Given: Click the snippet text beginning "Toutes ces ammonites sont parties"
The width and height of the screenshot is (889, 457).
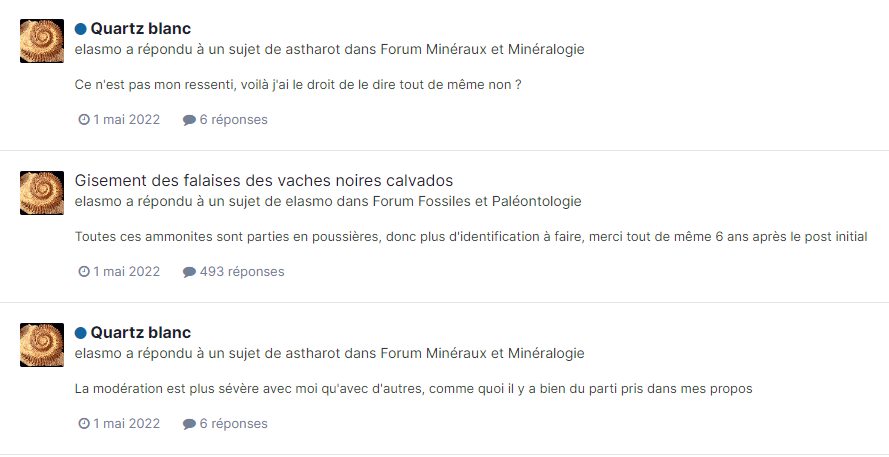Looking at the screenshot, I should coord(470,237).
